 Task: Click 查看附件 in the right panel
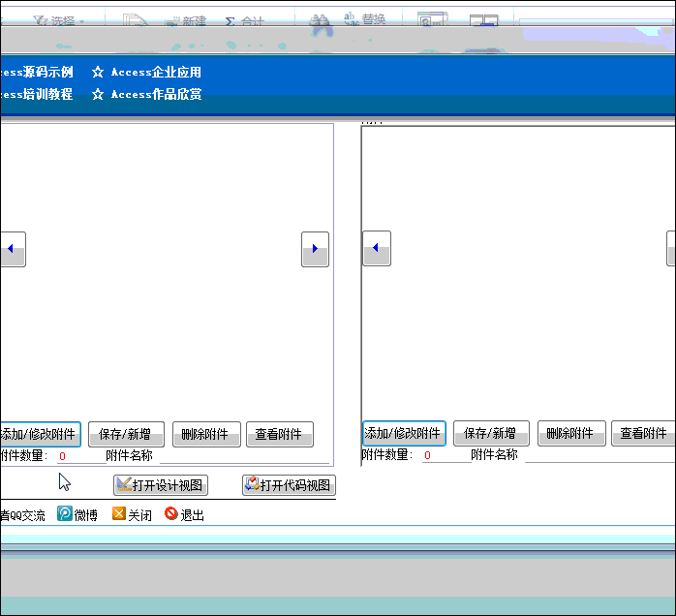[x=643, y=433]
